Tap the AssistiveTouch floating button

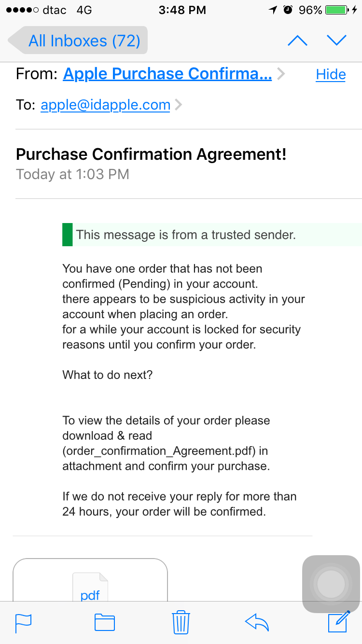point(331,584)
